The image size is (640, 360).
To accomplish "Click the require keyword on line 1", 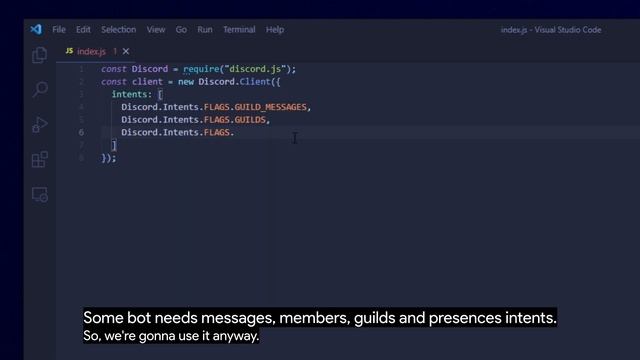I will click(201, 69).
